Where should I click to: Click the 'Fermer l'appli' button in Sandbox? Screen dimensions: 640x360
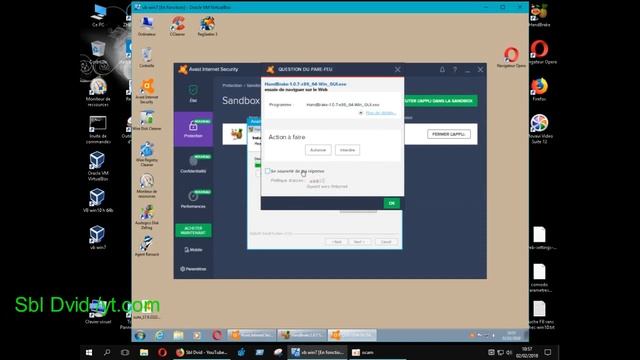tap(449, 134)
